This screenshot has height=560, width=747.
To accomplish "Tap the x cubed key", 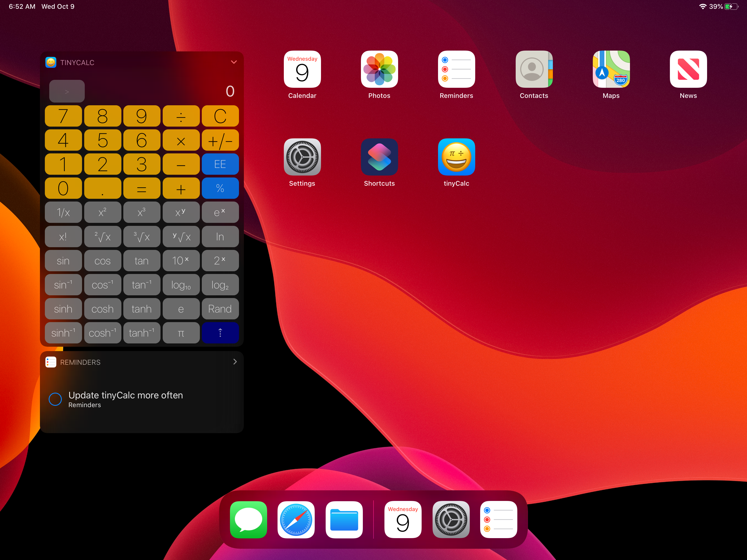I will [142, 212].
